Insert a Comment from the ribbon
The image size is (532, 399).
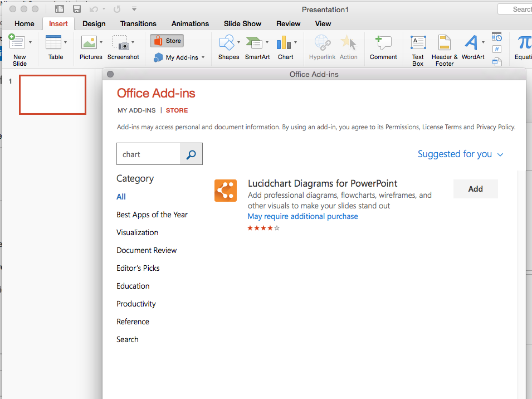coord(383,47)
